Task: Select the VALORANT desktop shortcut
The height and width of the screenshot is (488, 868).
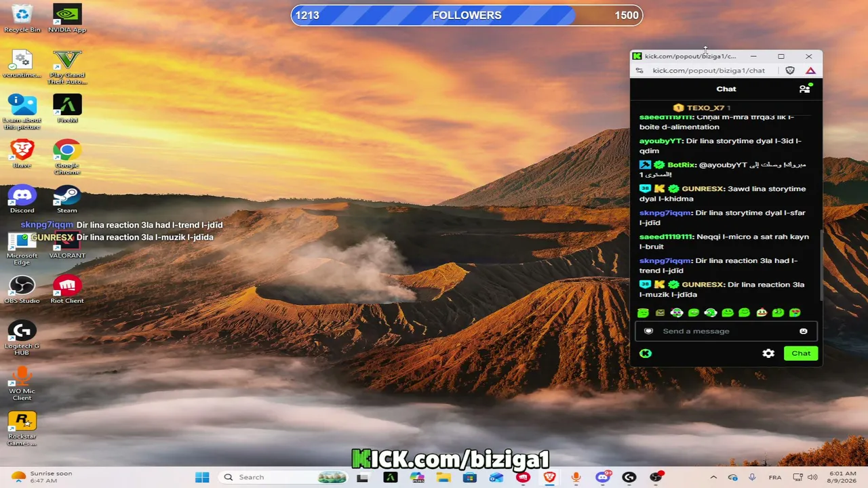Action: click(67, 244)
